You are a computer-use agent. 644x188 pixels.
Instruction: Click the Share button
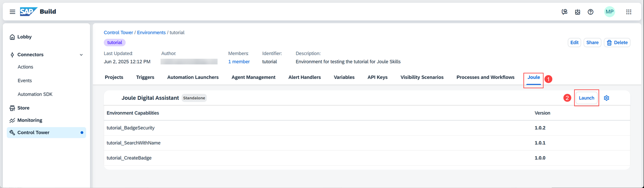click(x=593, y=43)
